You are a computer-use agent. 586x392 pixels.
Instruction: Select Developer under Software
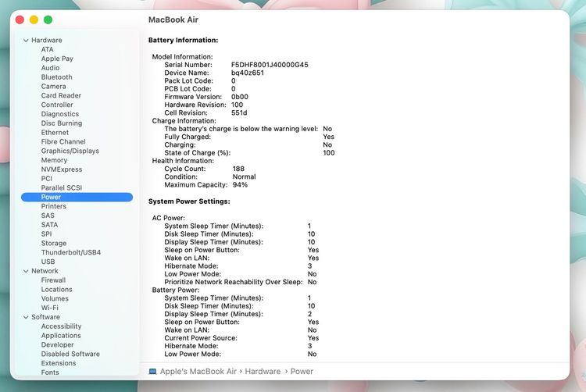point(57,345)
